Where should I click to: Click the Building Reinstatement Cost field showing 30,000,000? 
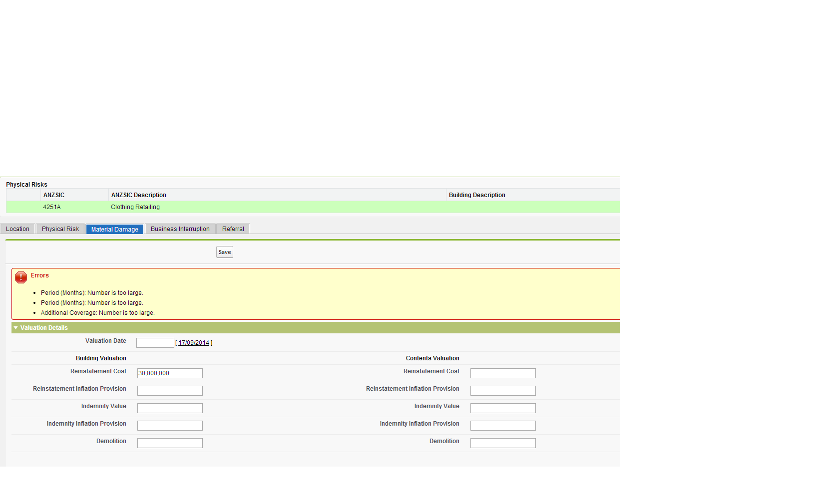click(x=169, y=373)
